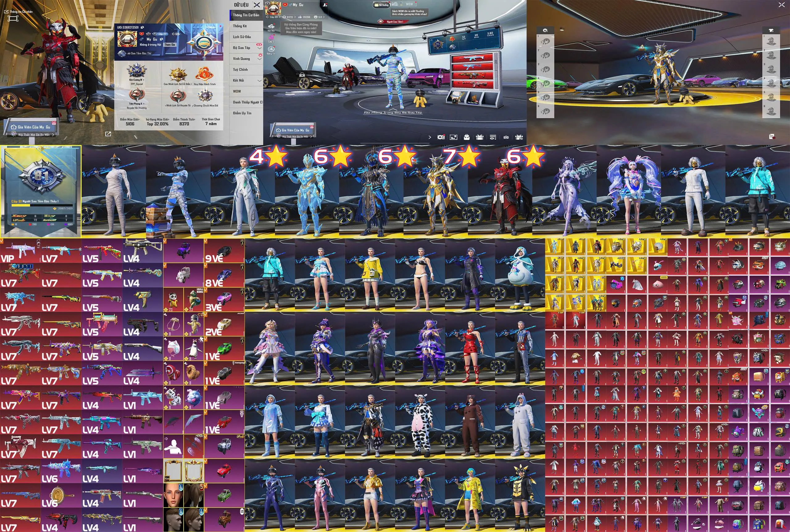Click the Tải Xuống button in the lobby

click(382, 5)
